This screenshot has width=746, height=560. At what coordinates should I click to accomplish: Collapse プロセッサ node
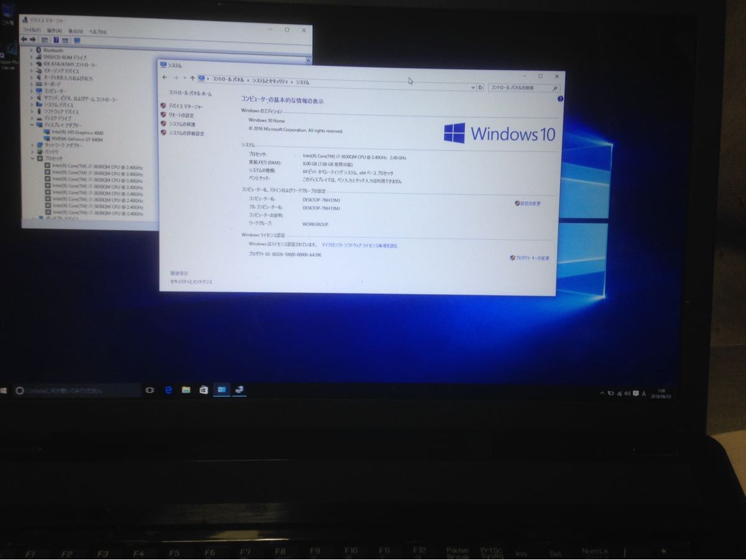32,158
